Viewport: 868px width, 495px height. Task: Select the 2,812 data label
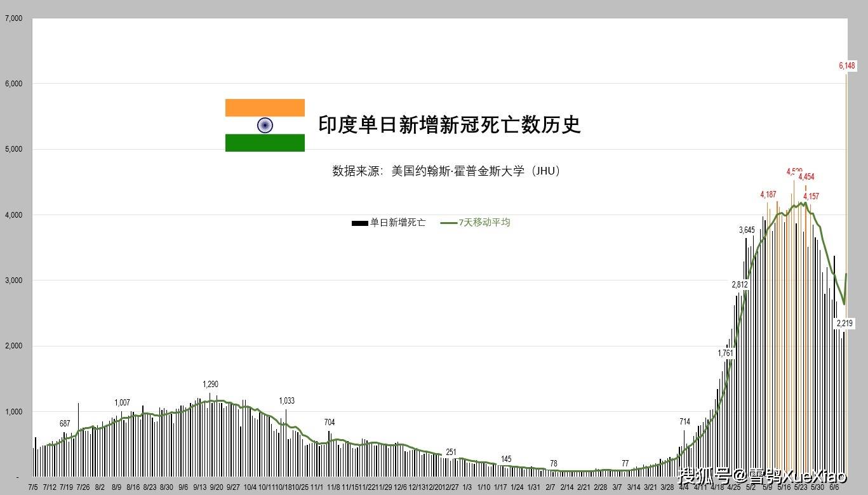pos(740,284)
